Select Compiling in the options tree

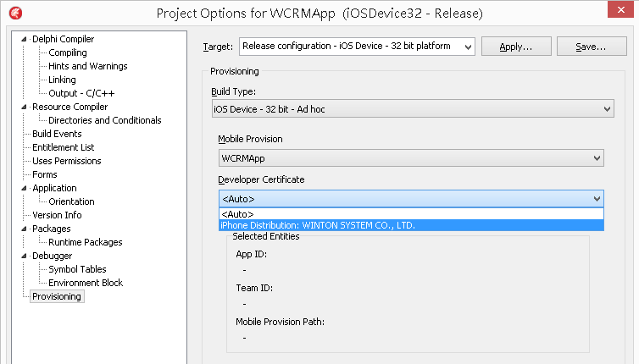[x=68, y=52]
